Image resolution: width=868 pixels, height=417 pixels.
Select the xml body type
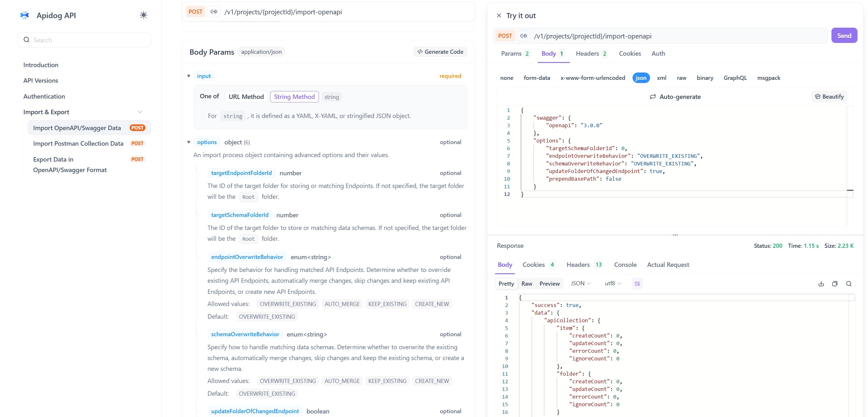pos(661,78)
